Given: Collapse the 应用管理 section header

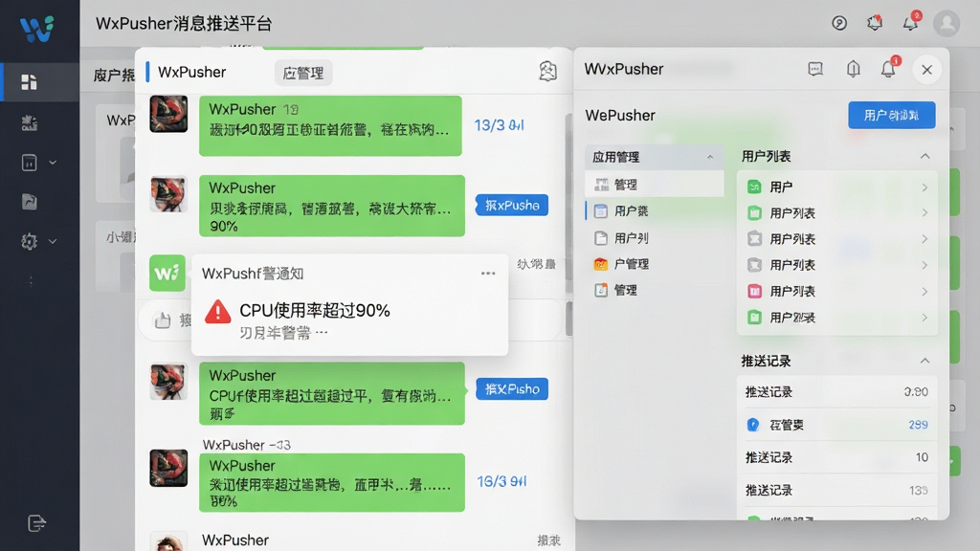Looking at the screenshot, I should pos(654,157).
